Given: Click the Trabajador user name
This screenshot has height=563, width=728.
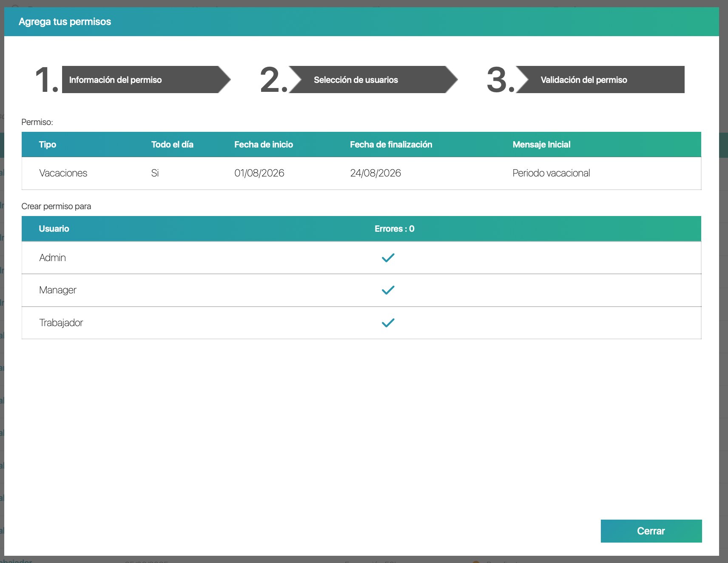Looking at the screenshot, I should [x=61, y=323].
